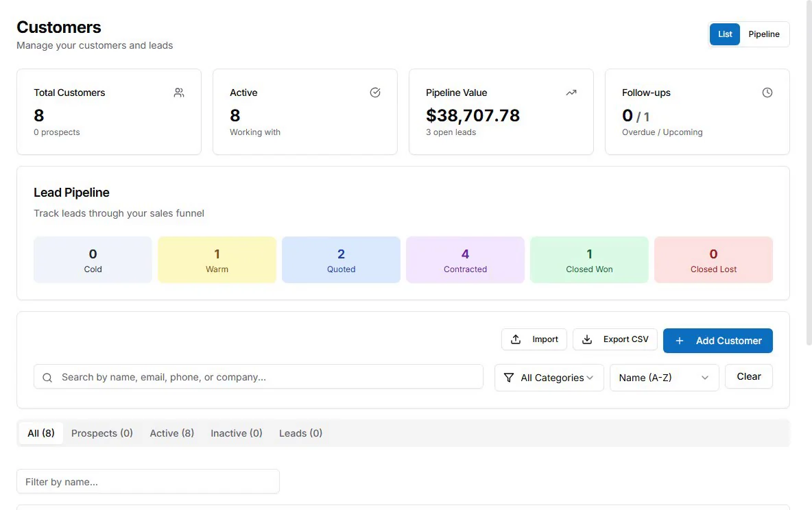This screenshot has height=510, width=812.
Task: Click the Add Customer button
Action: tap(718, 341)
